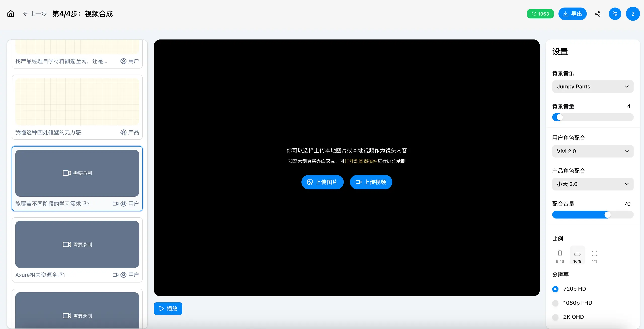Expand the Vivi 2.0 user voice dropdown
Screen dimensions: 644x329
tap(593, 151)
